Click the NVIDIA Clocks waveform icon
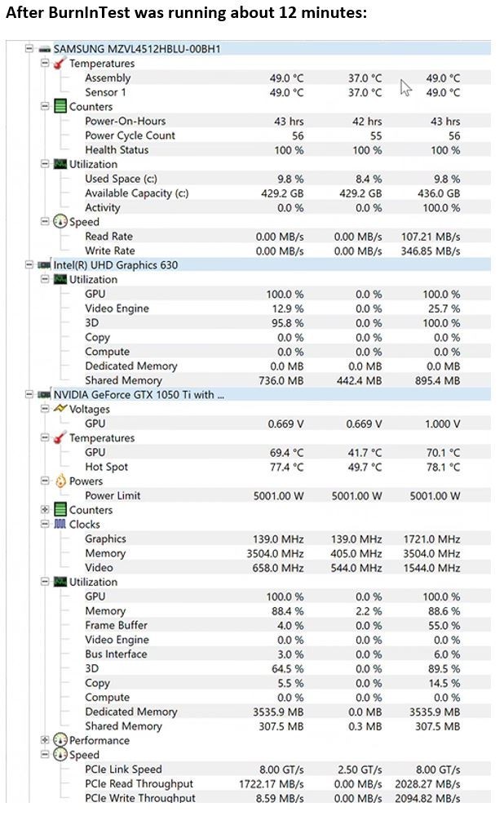Viewport: 504px width, 816px height. pyautogui.click(x=60, y=524)
